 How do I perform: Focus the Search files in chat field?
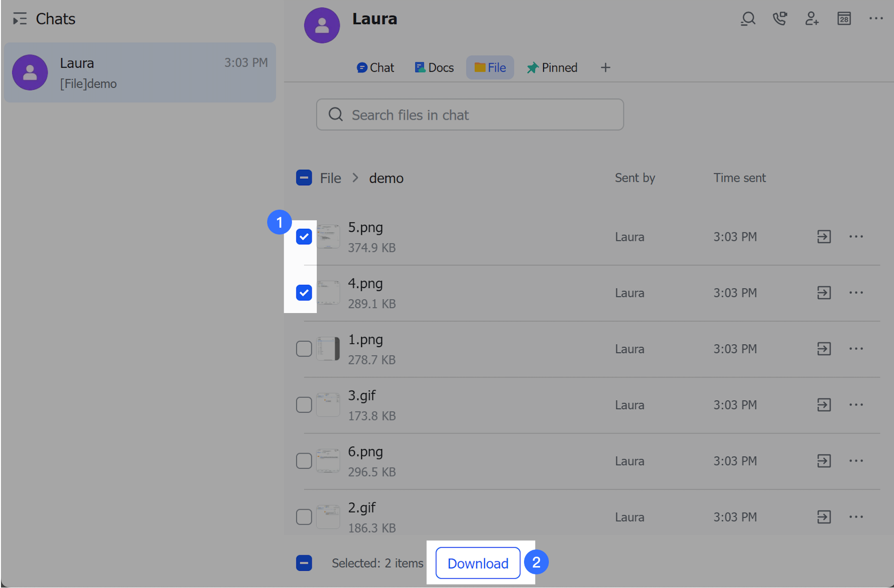click(x=470, y=115)
